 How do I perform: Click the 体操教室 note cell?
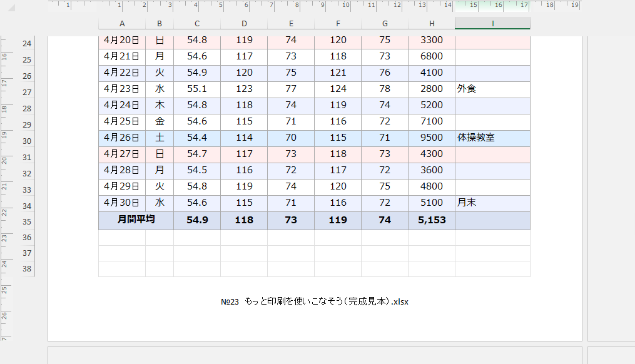tap(492, 138)
